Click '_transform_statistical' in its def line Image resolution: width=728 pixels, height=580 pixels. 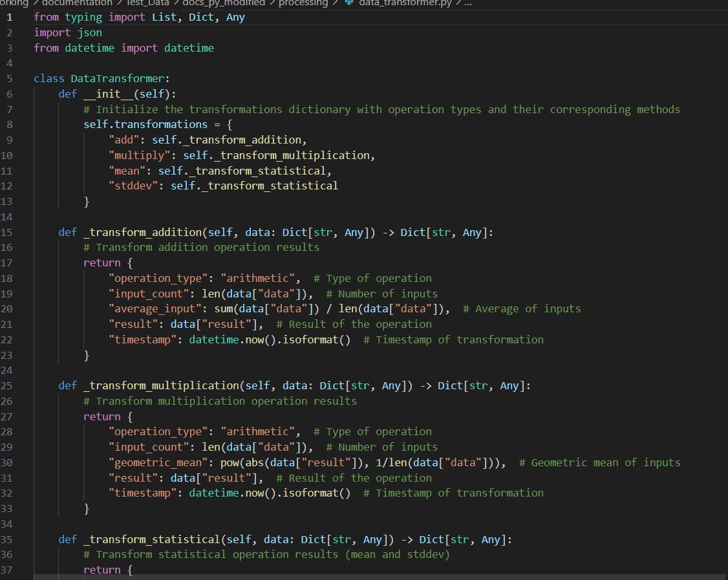pyautogui.click(x=152, y=540)
